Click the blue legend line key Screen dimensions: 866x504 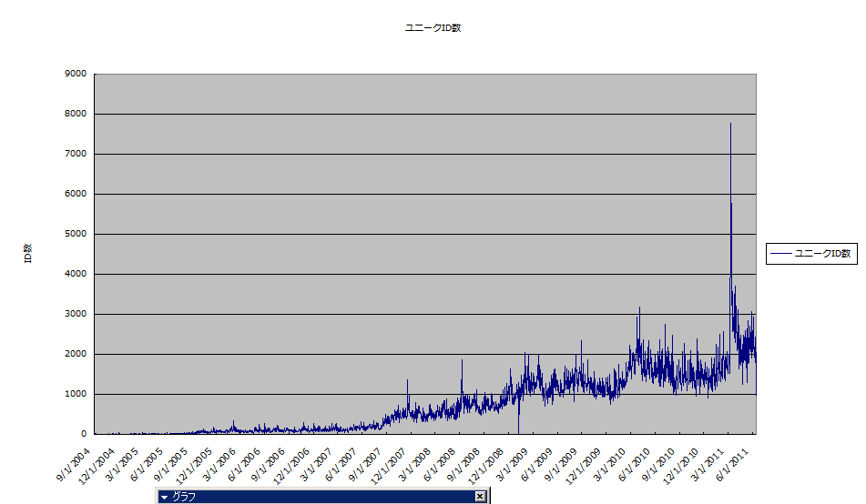coord(780,254)
